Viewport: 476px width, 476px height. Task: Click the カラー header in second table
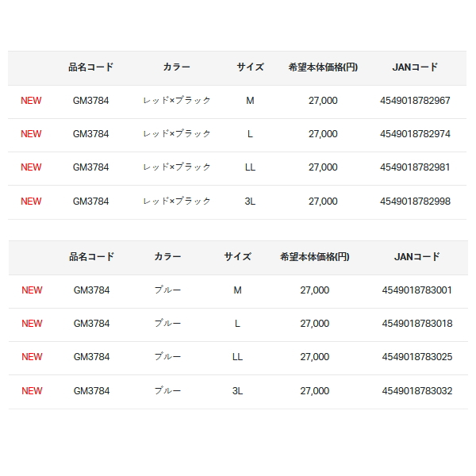167,257
